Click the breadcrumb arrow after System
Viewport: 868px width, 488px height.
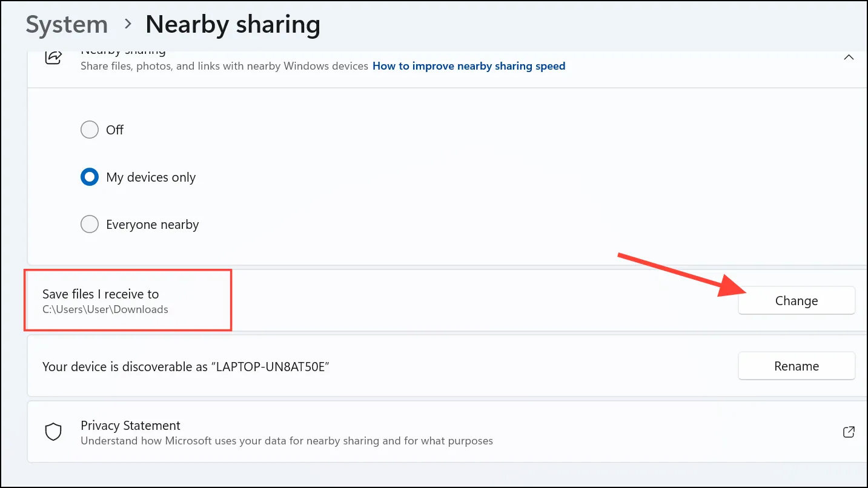coord(128,24)
